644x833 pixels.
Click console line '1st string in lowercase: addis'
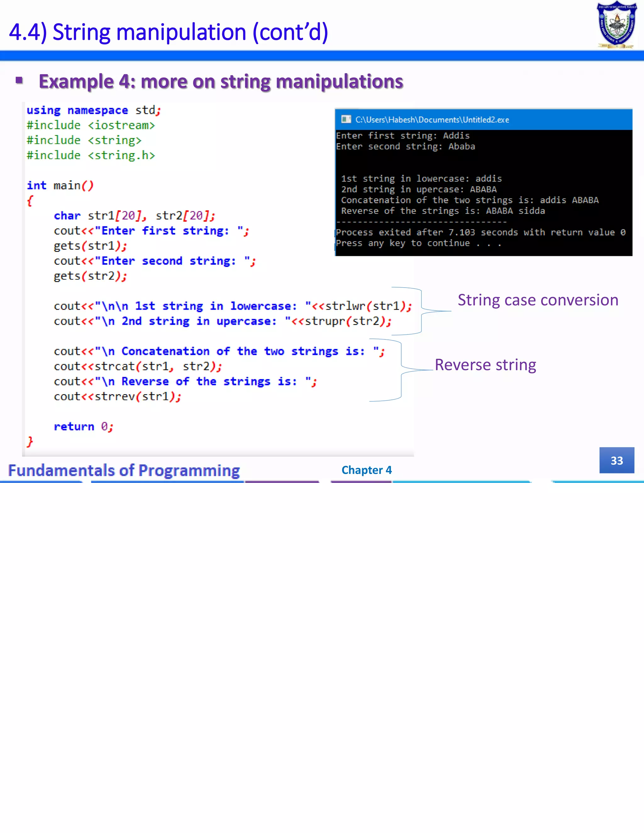pos(422,179)
